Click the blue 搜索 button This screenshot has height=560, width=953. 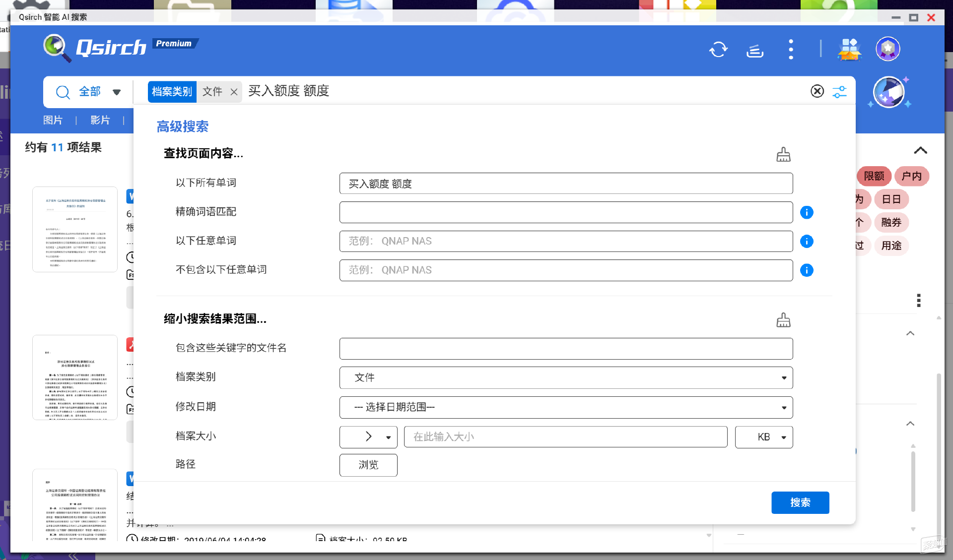(x=800, y=502)
